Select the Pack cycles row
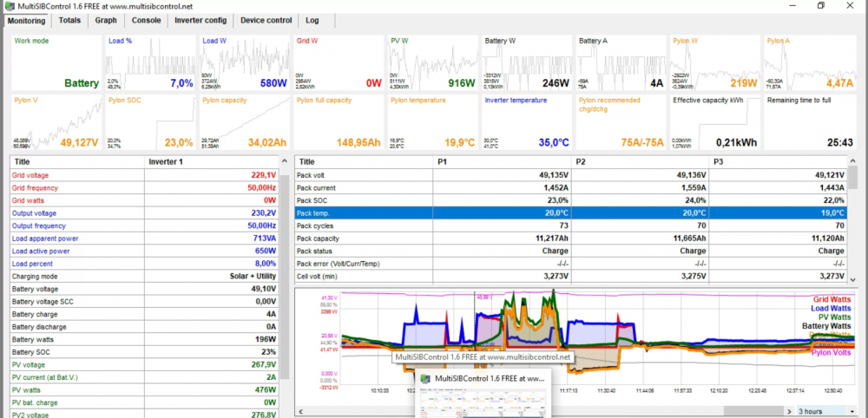Screen dimensions: 868x418 [x=571, y=225]
